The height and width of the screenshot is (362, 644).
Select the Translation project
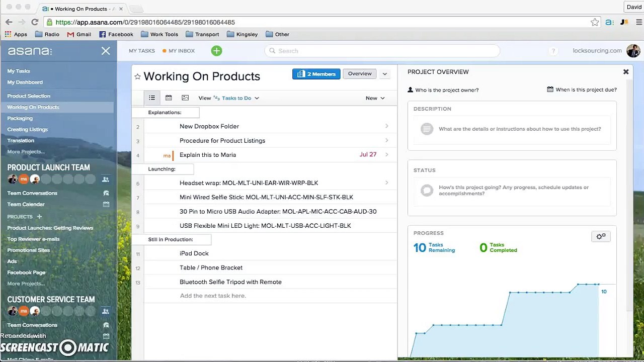coord(21,140)
